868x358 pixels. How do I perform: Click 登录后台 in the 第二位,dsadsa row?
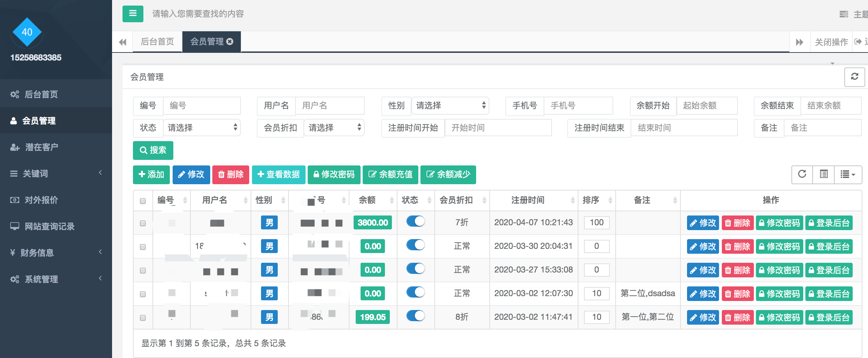pos(829,294)
